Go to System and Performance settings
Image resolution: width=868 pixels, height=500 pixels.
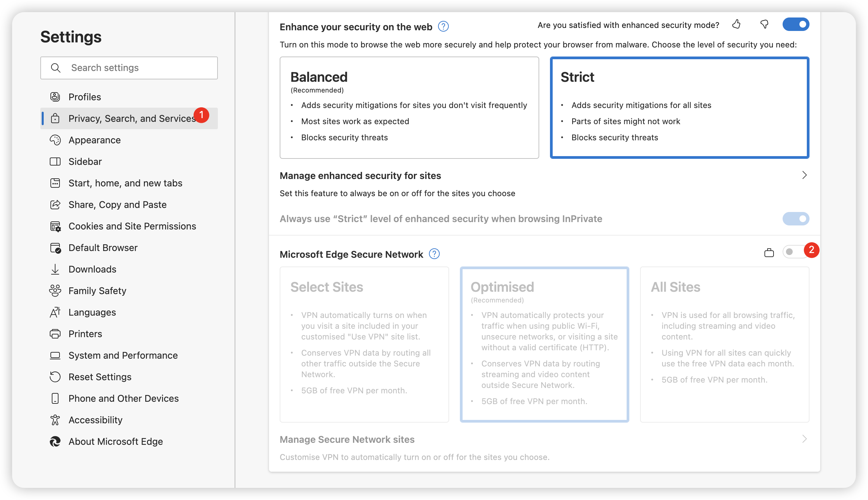129,355
